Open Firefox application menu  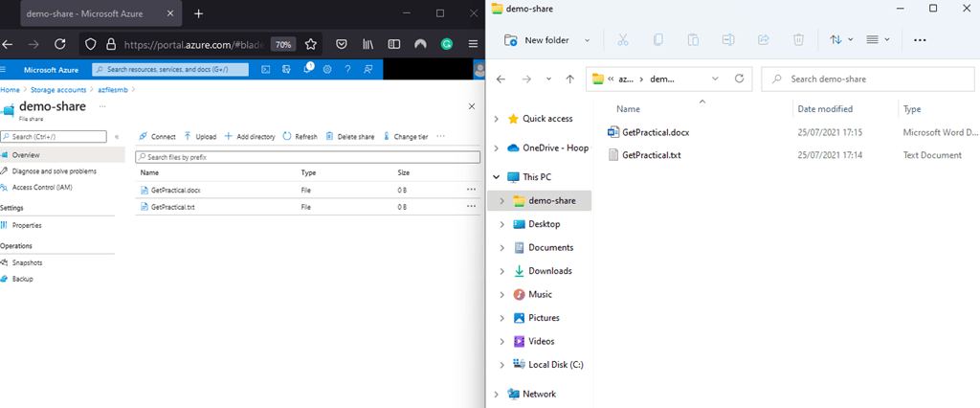473,44
